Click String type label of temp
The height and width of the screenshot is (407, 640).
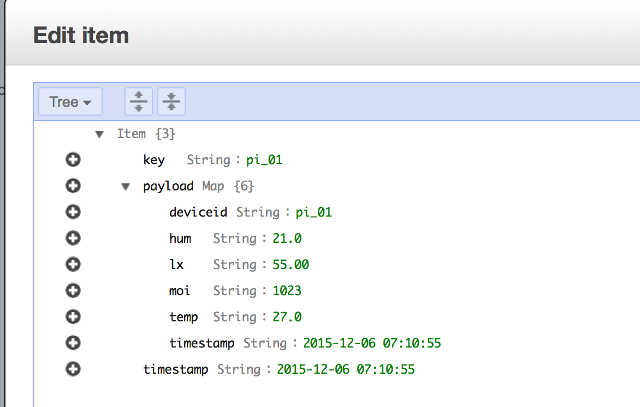pos(235,317)
